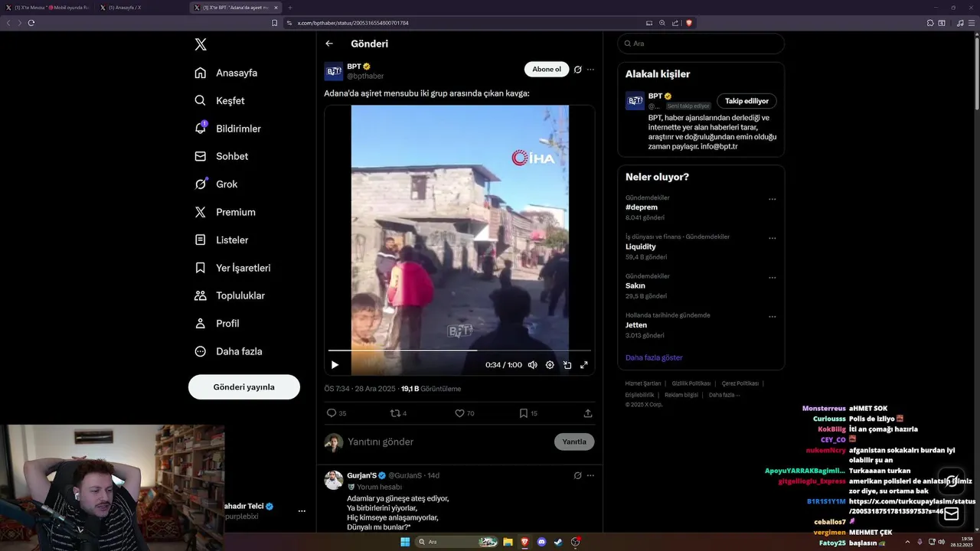The image size is (980, 551).
Task: Open Jetten trending topic
Action: (x=636, y=324)
